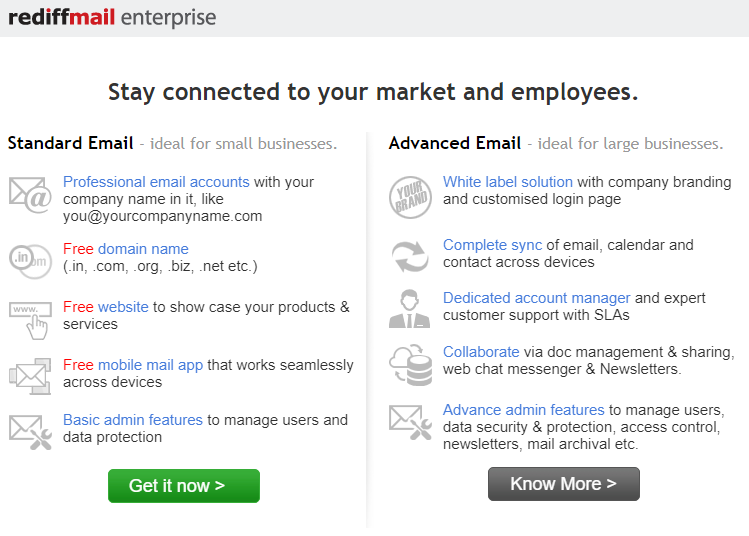Open the Free domain name link

[125, 249]
